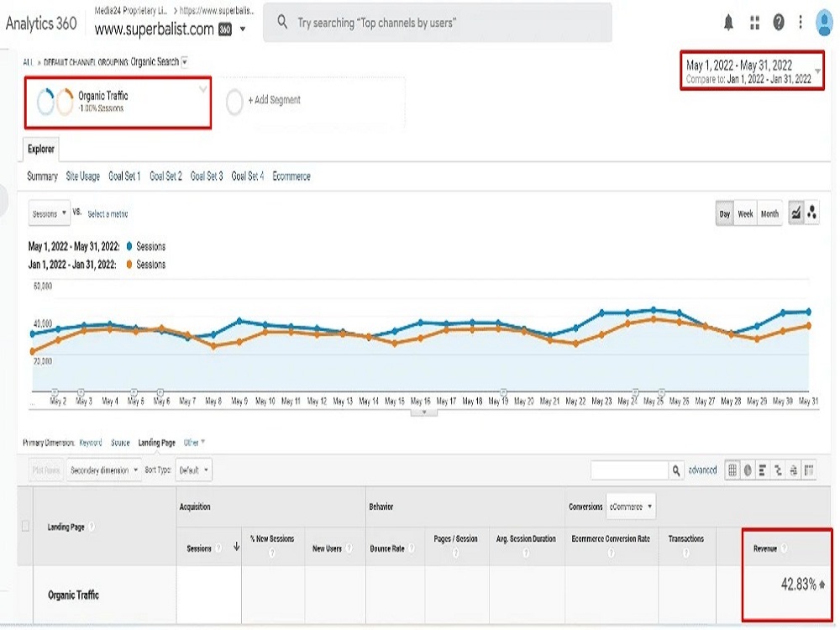Select the data table view icon
The height and width of the screenshot is (630, 840).
click(x=732, y=470)
